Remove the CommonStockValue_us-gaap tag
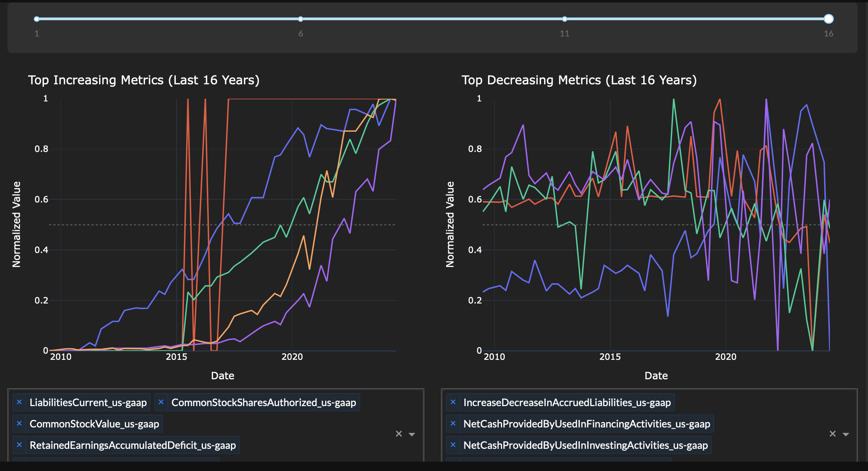Image resolution: width=868 pixels, height=471 pixels. click(19, 424)
